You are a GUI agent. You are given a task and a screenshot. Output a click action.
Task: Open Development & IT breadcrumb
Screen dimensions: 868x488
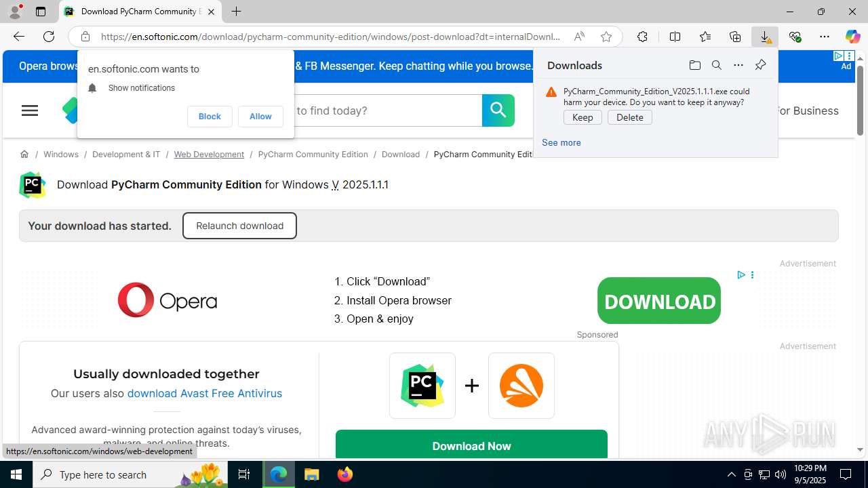tap(126, 155)
